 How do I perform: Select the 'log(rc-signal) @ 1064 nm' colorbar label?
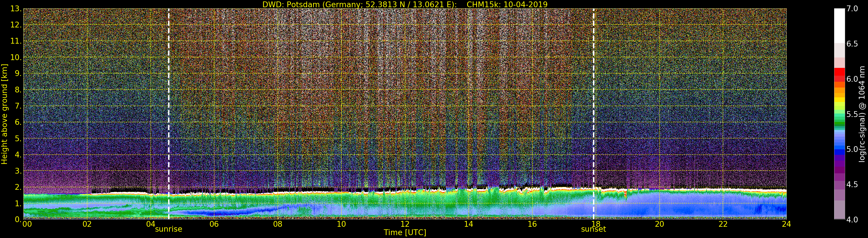coord(862,114)
